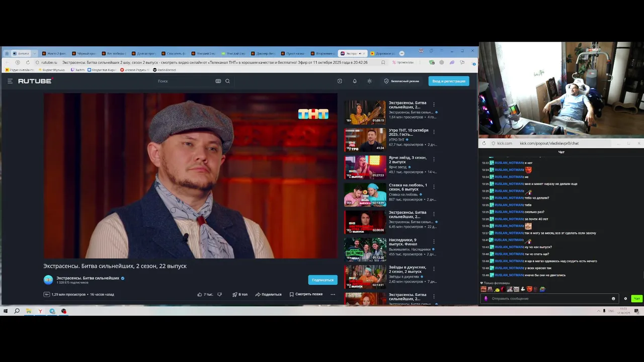Click the upload video icon in header
The height and width of the screenshot is (362, 644).
(x=340, y=81)
